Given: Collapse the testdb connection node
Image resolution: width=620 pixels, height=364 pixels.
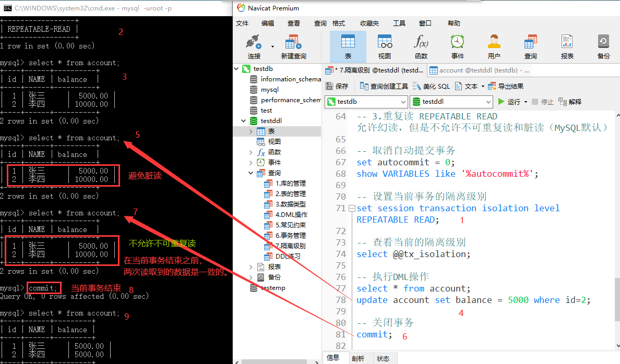Looking at the screenshot, I should click(x=236, y=69).
